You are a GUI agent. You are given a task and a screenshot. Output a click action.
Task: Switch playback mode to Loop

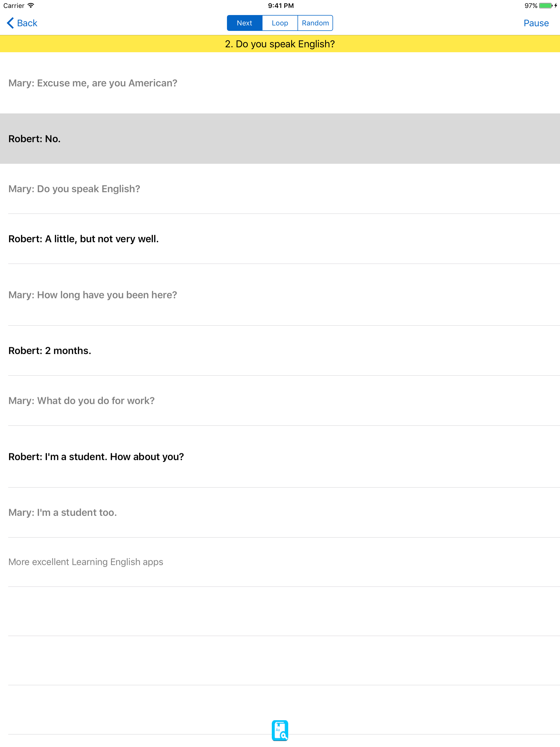point(280,23)
